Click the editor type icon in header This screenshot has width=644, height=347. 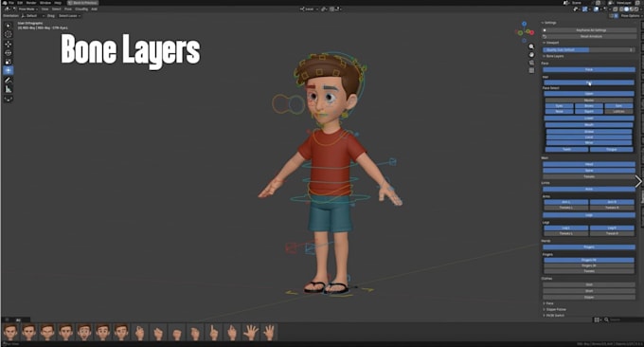[8, 9]
